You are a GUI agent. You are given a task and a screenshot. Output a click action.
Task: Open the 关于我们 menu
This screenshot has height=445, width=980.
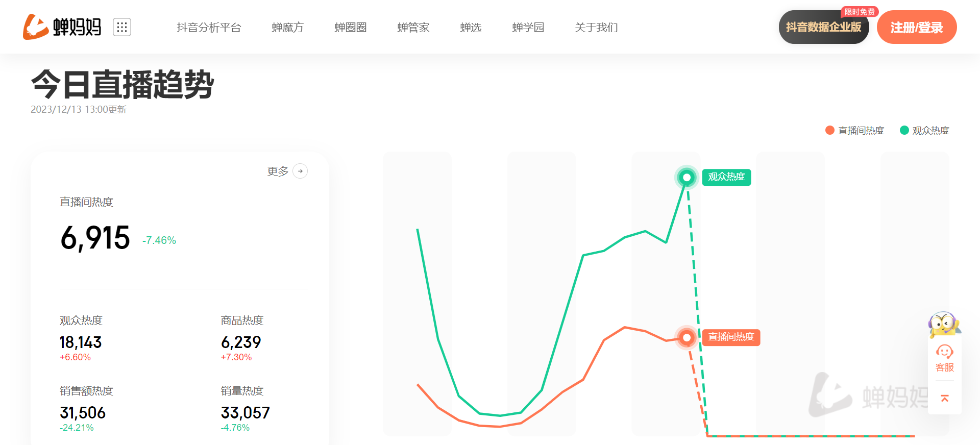[x=596, y=28]
